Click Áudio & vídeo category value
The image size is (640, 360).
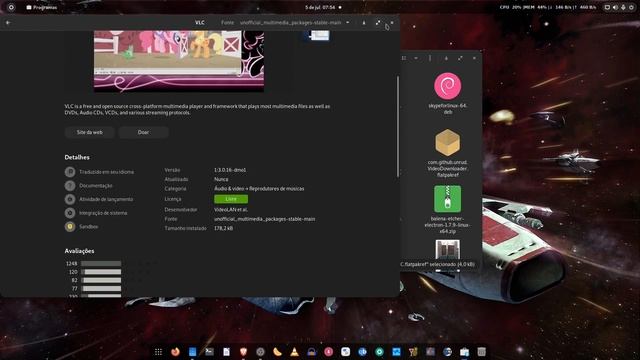click(259, 189)
